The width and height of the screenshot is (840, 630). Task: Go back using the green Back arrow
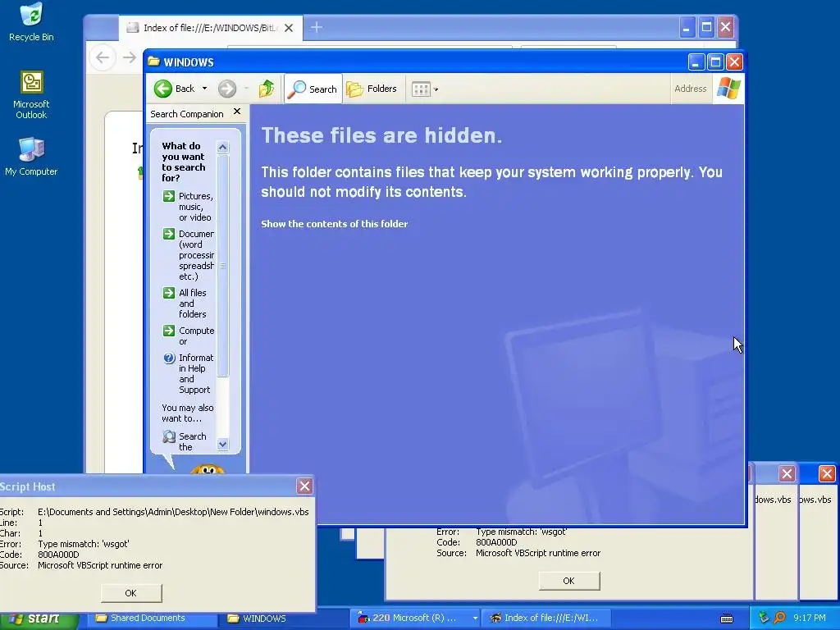coord(175,89)
